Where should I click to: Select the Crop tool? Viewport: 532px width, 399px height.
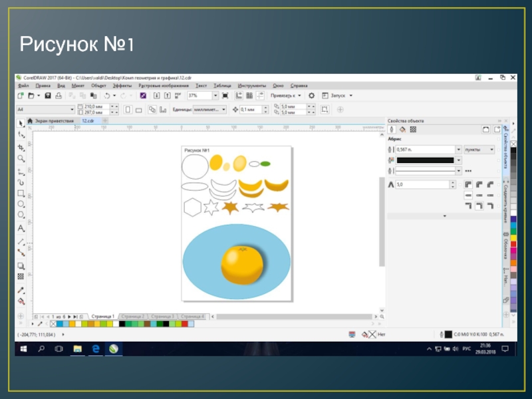21,147
